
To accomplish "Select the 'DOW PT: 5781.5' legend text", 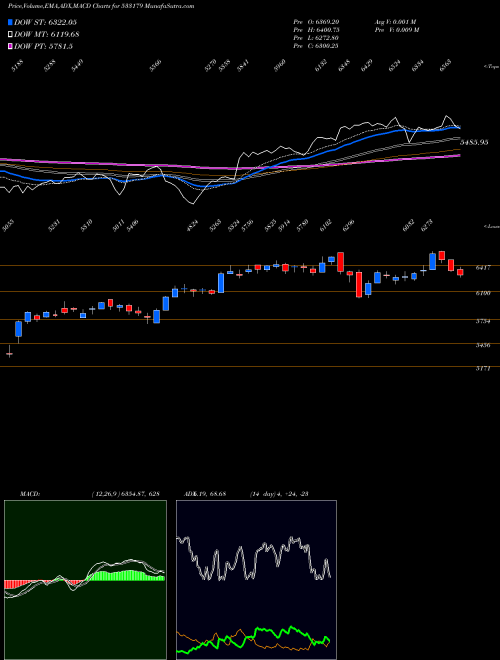I will [x=43, y=46].
